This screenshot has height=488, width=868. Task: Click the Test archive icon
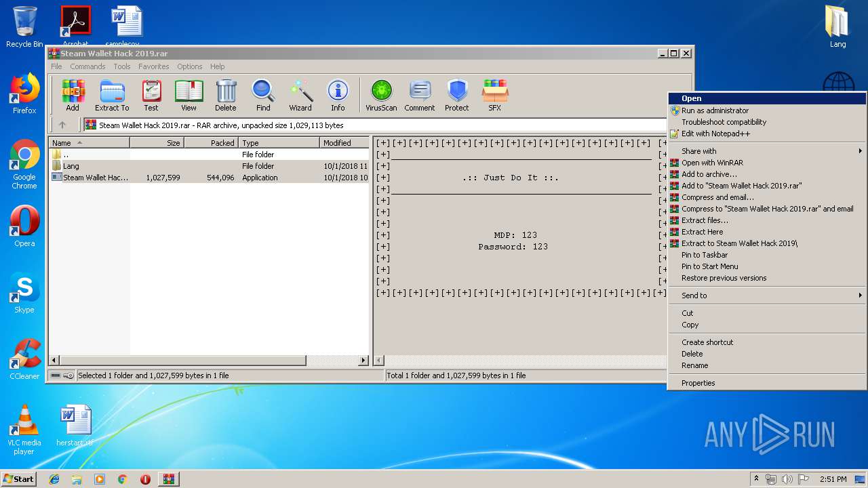click(151, 95)
